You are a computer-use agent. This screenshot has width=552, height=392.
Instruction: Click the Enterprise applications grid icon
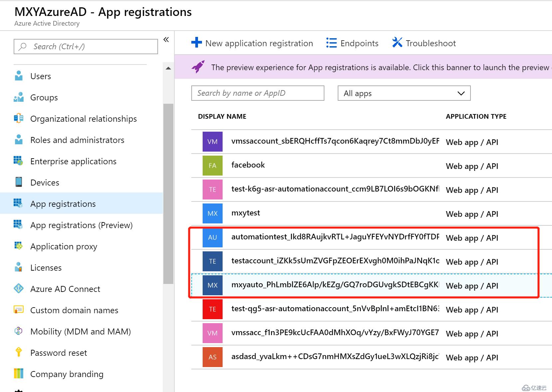point(18,161)
